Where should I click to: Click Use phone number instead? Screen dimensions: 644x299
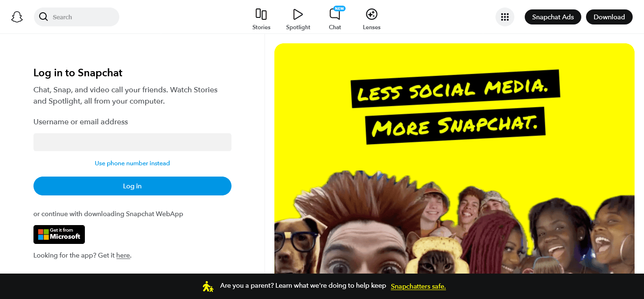pos(132,163)
